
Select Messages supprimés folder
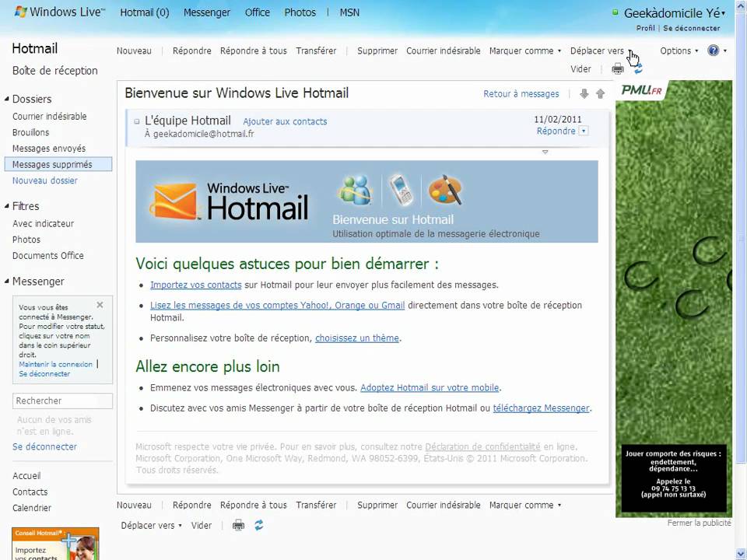(58, 164)
